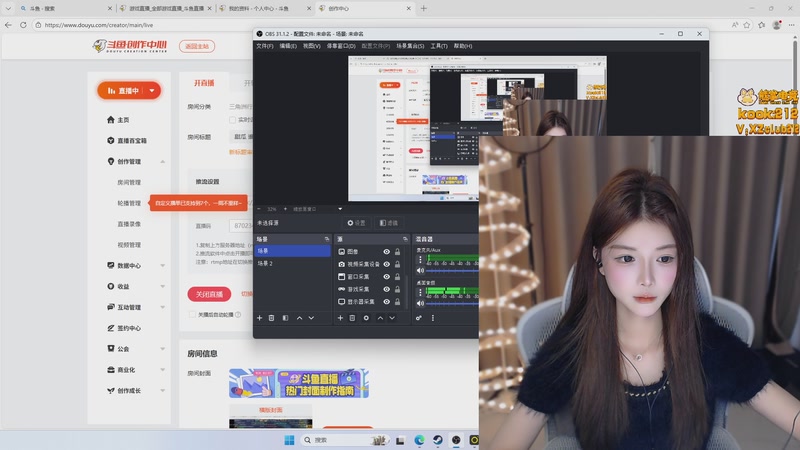This screenshot has width=800, height=450.
Task: Move scene up in OBS Scenes panel
Action: (299, 318)
